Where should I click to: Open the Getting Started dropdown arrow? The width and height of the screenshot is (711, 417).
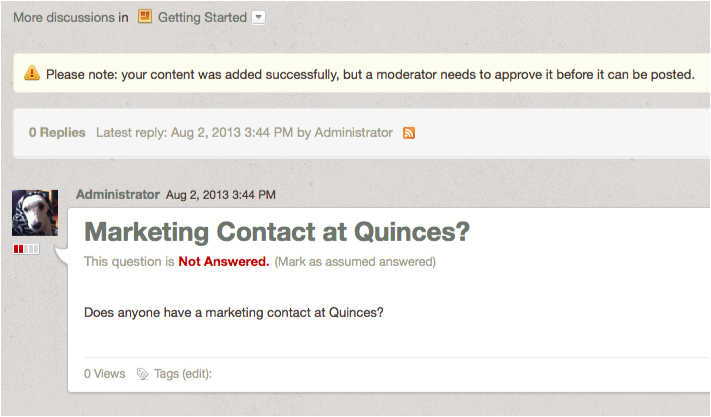click(x=258, y=18)
